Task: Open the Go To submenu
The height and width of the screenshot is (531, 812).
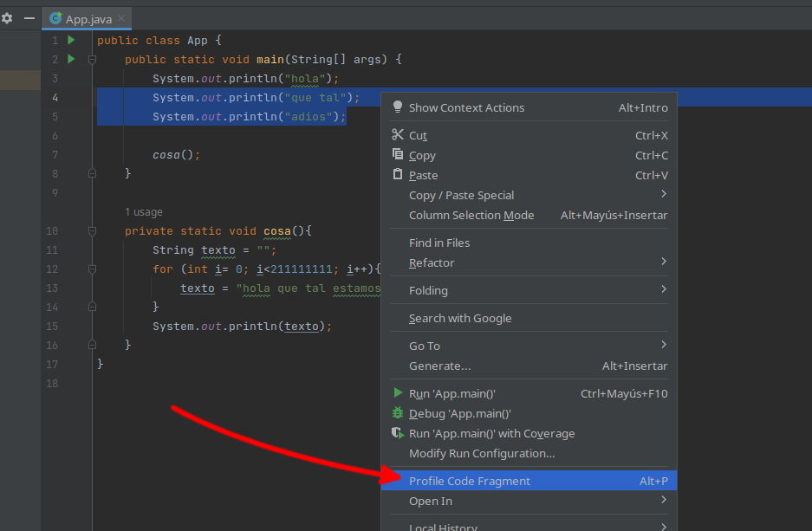Action: click(x=425, y=346)
